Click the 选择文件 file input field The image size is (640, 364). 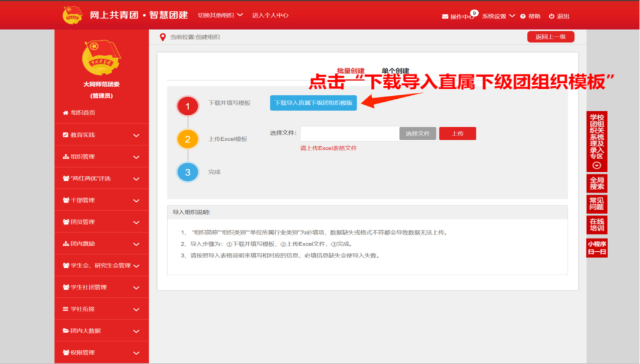coord(417,133)
